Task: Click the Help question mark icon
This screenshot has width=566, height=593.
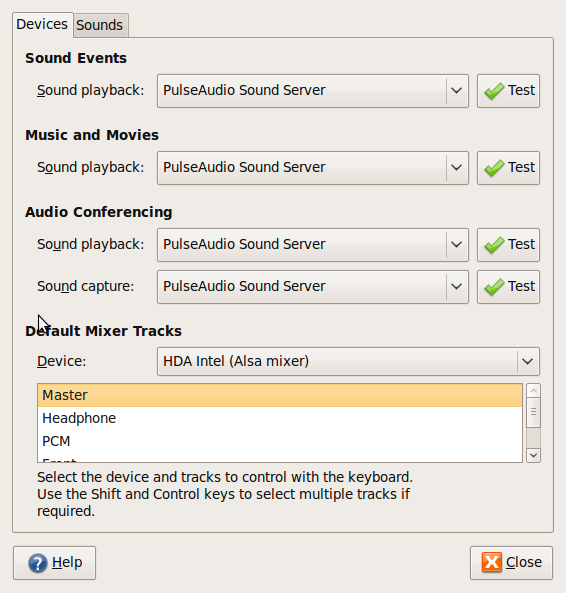Action: click(x=38, y=563)
